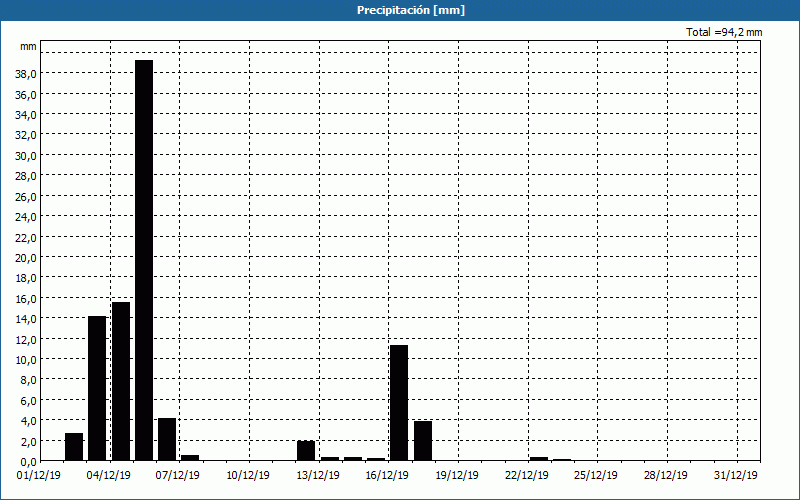
Task: Click the 14,0 y-axis value
Action: point(26,319)
